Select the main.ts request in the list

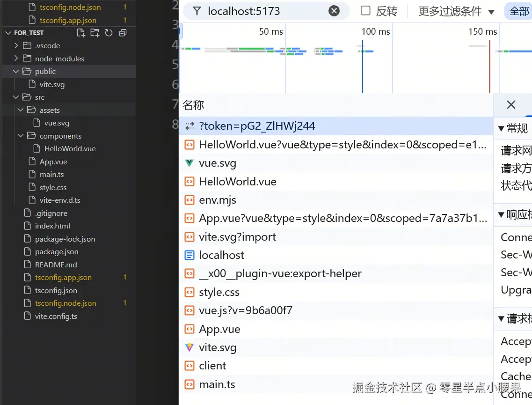217,384
